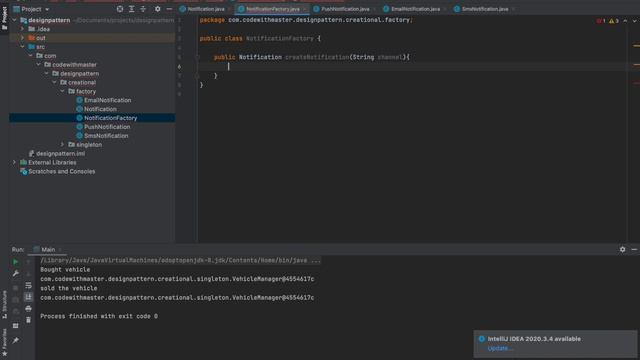
Task: Expand External Libraries node
Action: 15,162
